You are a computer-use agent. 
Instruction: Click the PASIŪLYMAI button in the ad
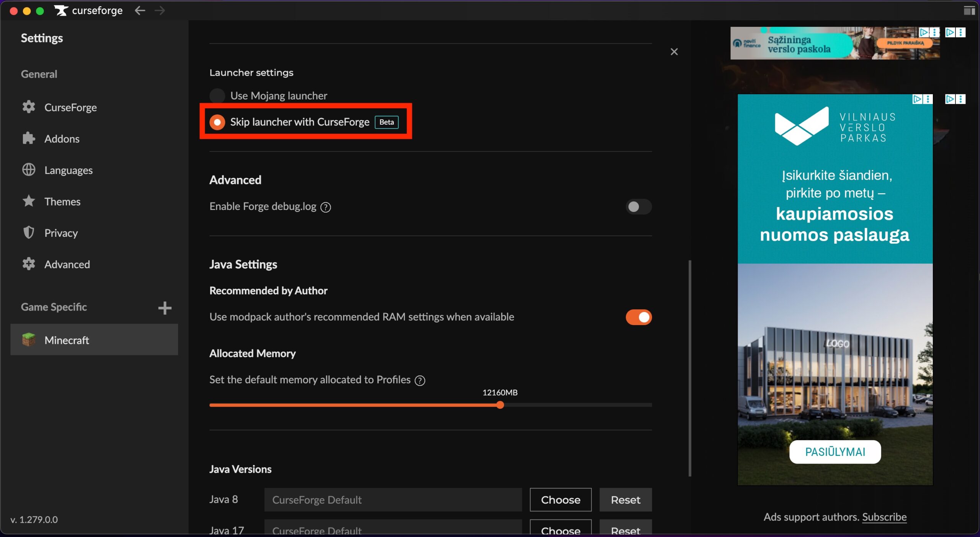(x=835, y=452)
